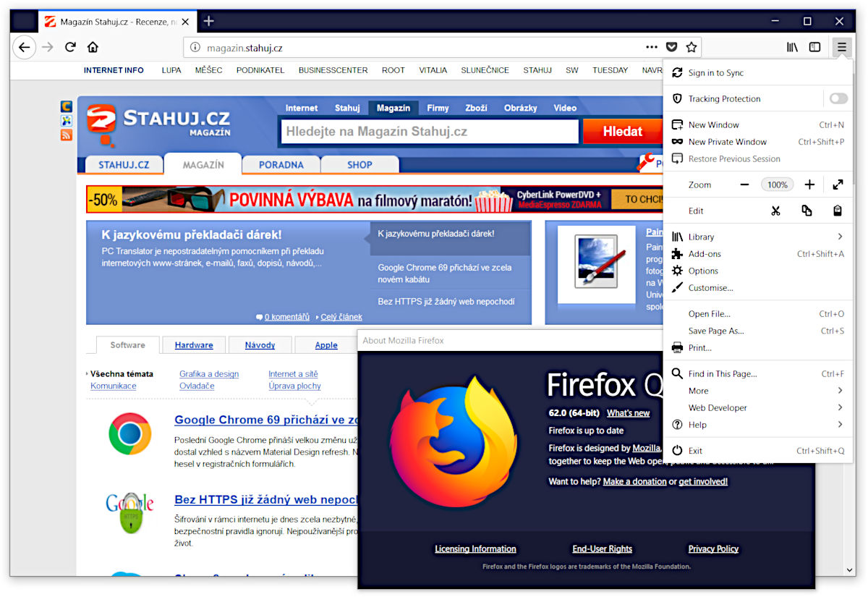The height and width of the screenshot is (597, 868).
Task: Cut selection using the scissors icon
Action: pyautogui.click(x=775, y=211)
